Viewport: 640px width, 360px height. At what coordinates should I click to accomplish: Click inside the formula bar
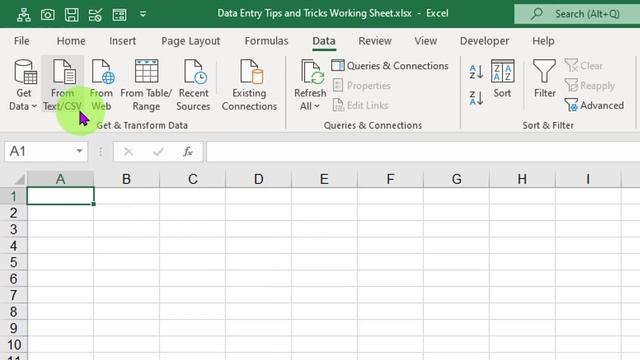point(423,151)
